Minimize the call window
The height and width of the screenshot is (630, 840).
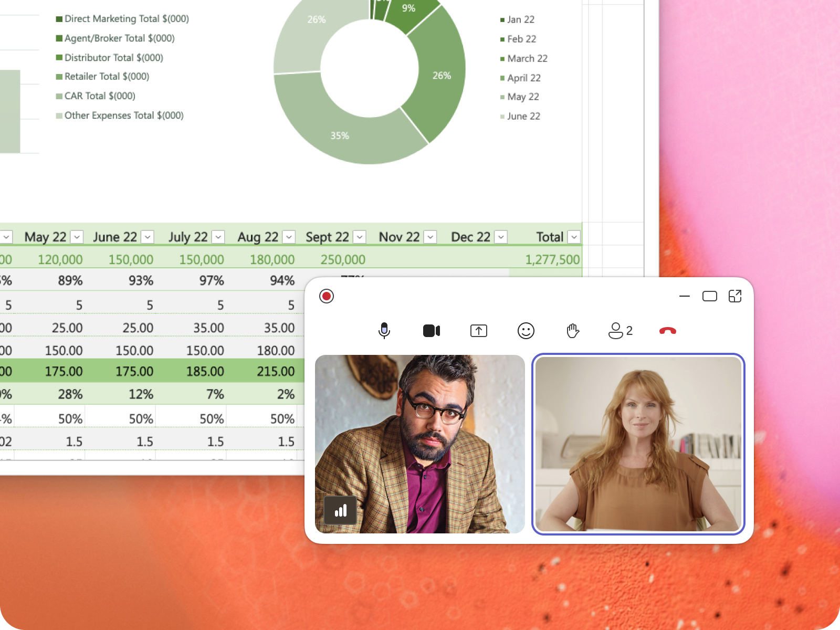(685, 296)
